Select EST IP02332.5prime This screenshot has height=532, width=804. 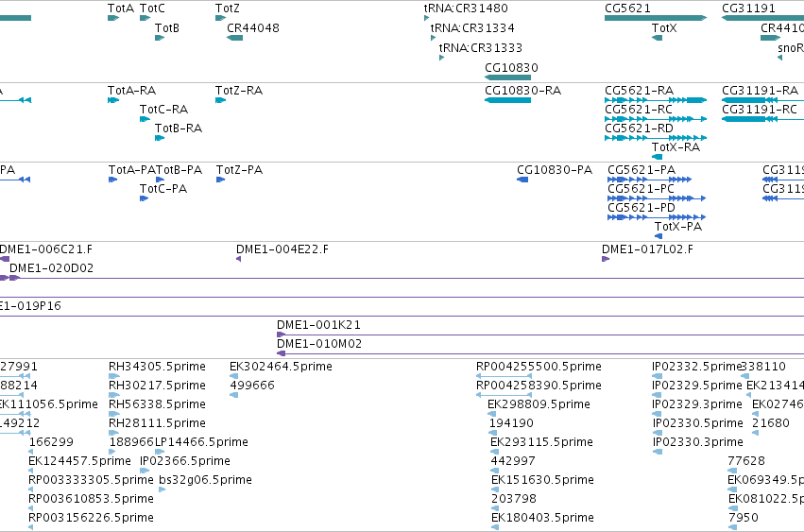click(697, 367)
